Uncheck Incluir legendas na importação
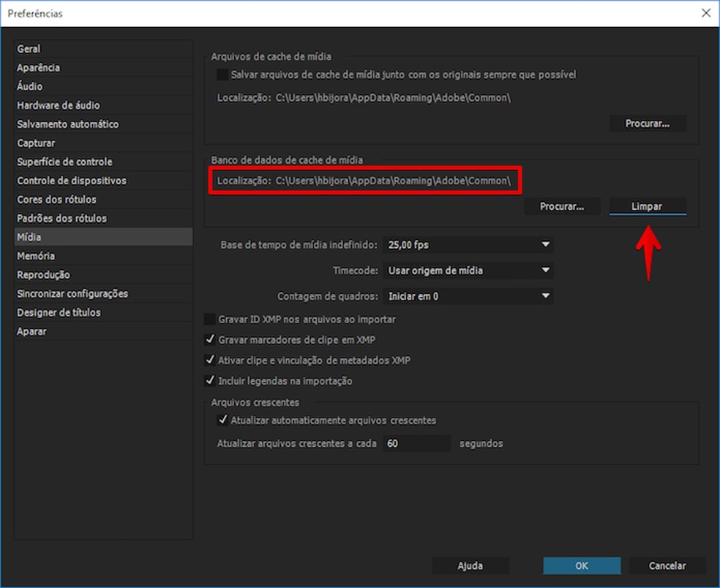Image resolution: width=720 pixels, height=588 pixels. [x=210, y=380]
